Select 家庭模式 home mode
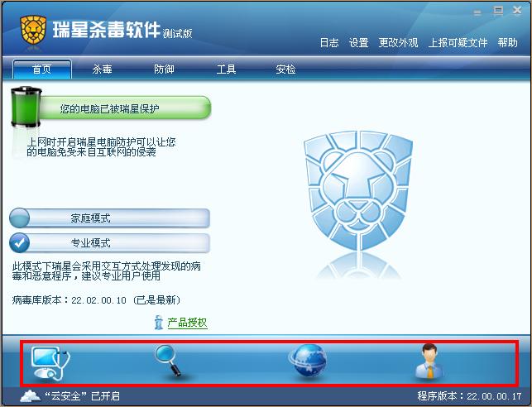Viewport: 532px width, 407px height. tap(109, 218)
